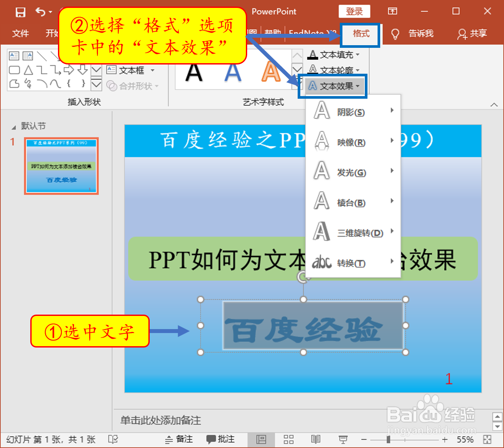Screen dimensions: 504x448
Task: Click the green title text box
Action: click(x=303, y=258)
